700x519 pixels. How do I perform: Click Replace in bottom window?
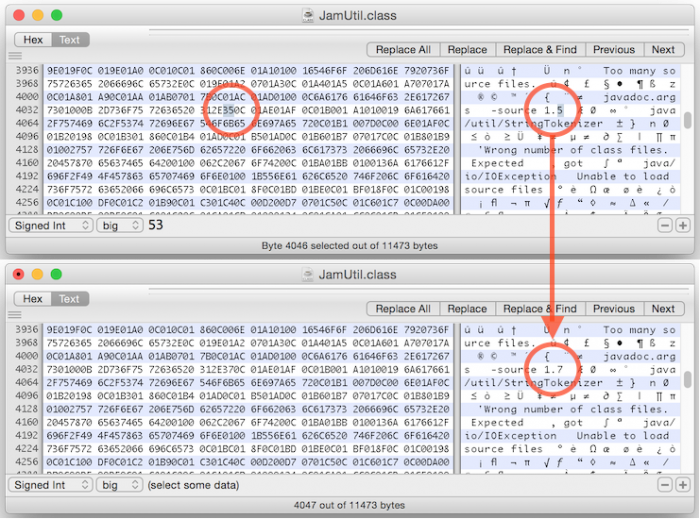pyautogui.click(x=467, y=309)
